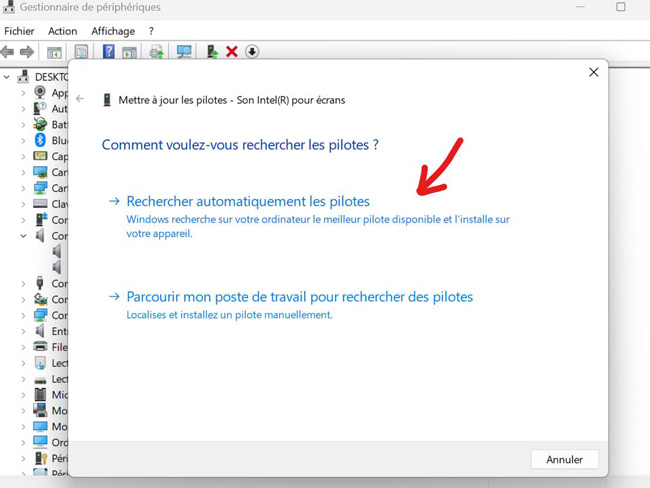650x488 pixels.
Task: Open the Properties toolbar icon
Action: (x=81, y=52)
